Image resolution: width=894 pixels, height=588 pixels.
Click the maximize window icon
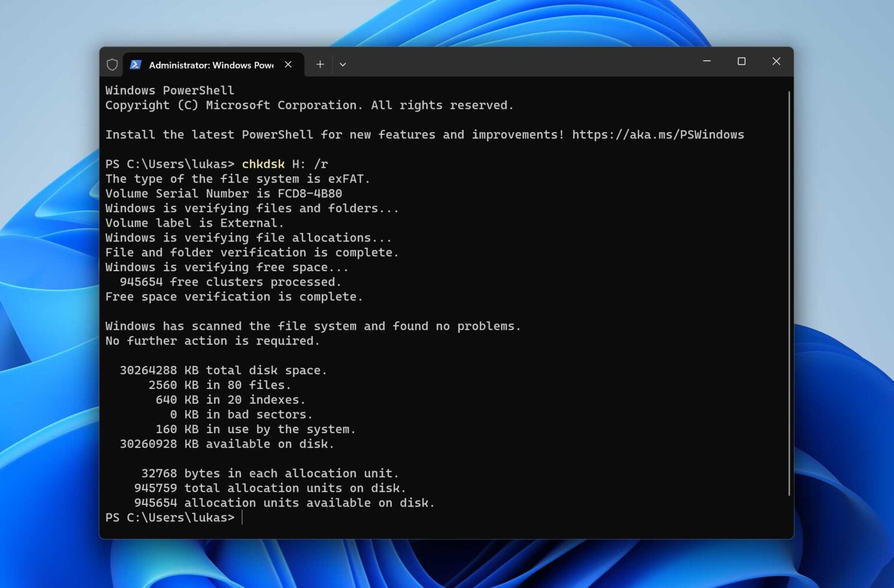pos(742,61)
